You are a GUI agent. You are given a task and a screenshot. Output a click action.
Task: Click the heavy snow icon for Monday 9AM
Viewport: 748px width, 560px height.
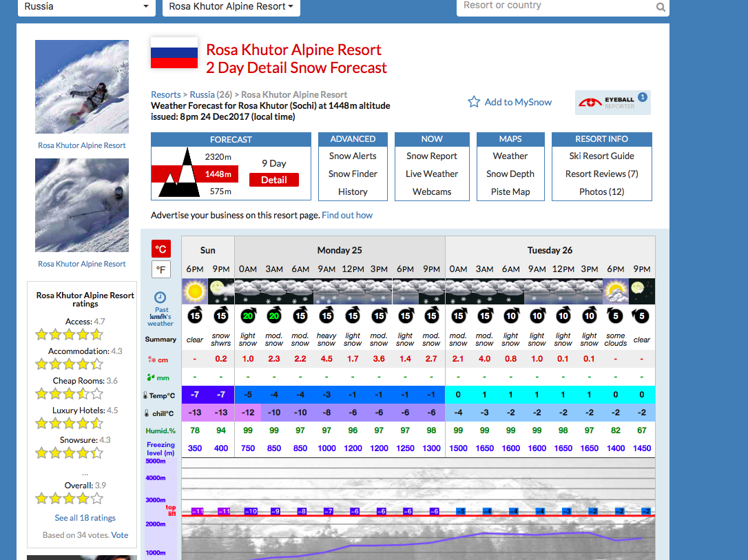point(326,291)
